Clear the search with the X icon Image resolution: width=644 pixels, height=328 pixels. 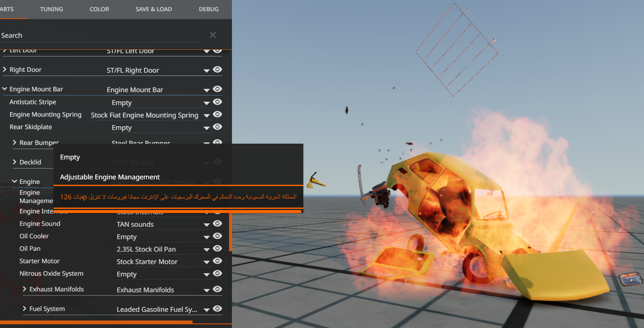[213, 35]
